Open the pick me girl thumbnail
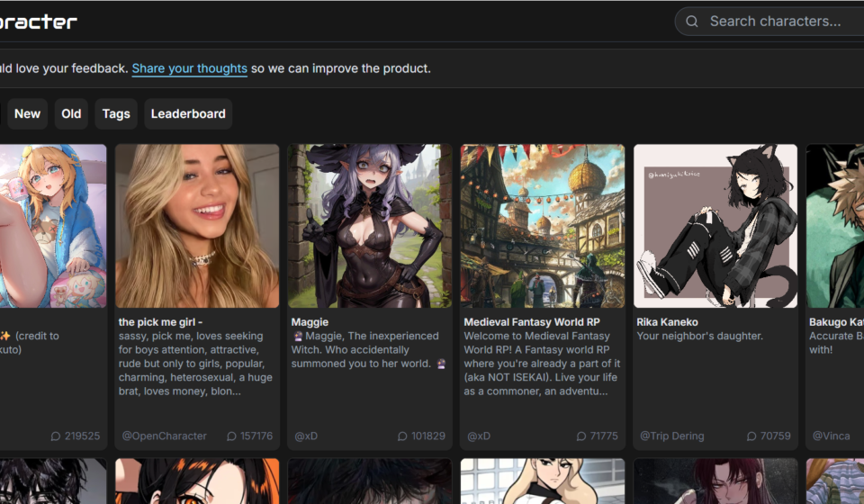 coord(197,226)
